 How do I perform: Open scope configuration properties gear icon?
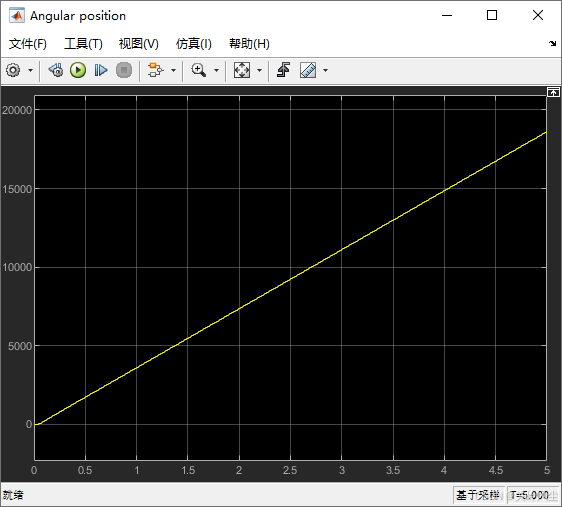pos(13,70)
